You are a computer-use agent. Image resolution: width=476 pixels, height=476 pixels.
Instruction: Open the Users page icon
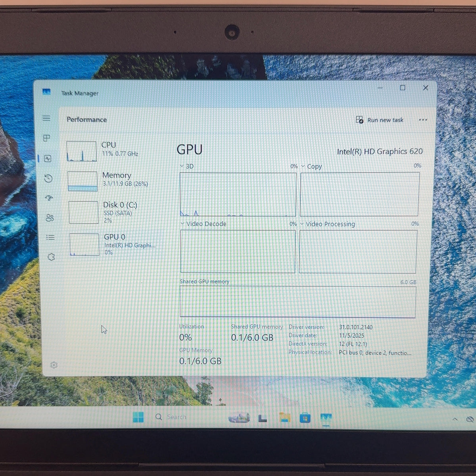[x=50, y=218]
